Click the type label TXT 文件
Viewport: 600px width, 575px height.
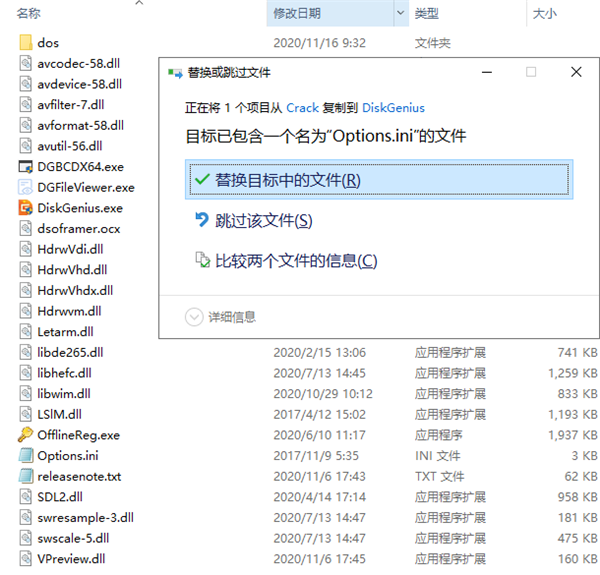coord(440,476)
